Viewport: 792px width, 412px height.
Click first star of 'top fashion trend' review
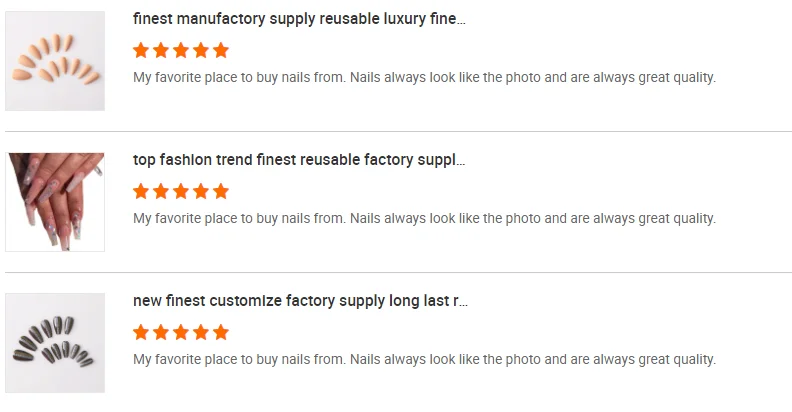click(141, 191)
